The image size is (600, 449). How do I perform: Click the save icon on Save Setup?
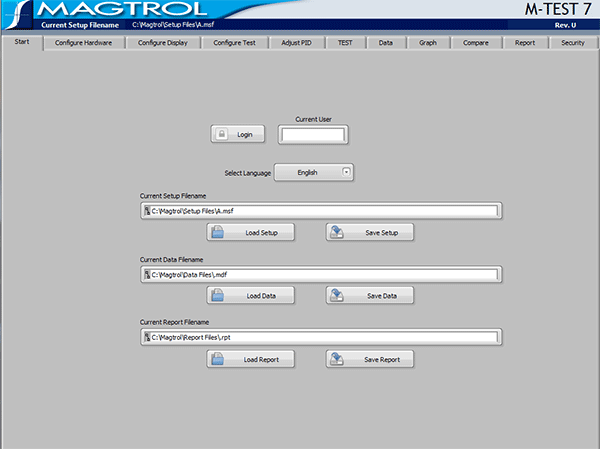coord(337,232)
